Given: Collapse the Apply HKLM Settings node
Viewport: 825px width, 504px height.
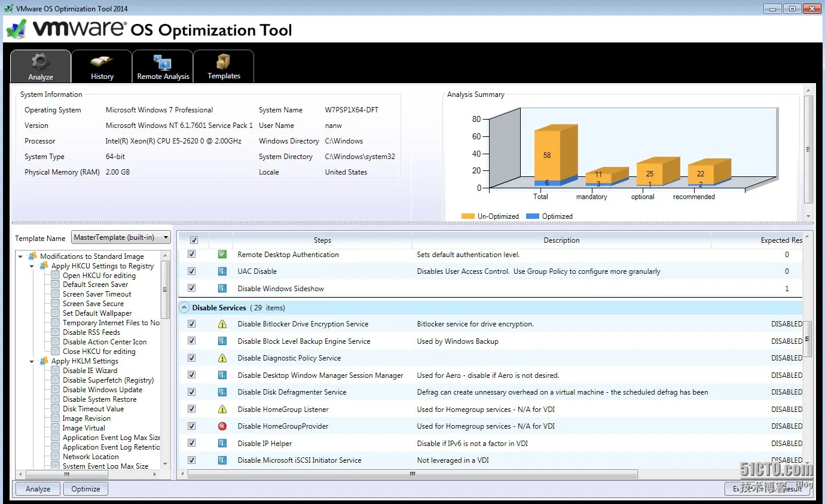Looking at the screenshot, I should (x=32, y=361).
